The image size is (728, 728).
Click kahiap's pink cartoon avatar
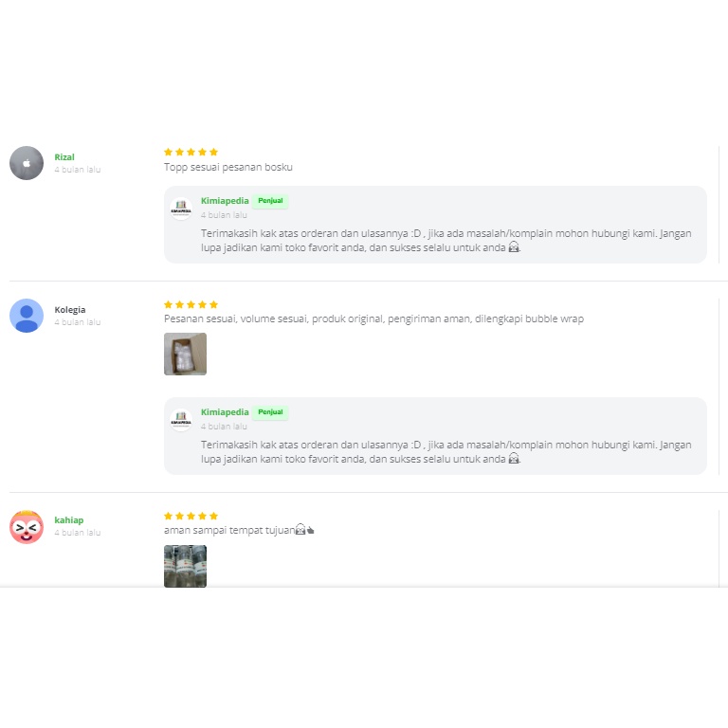27,527
